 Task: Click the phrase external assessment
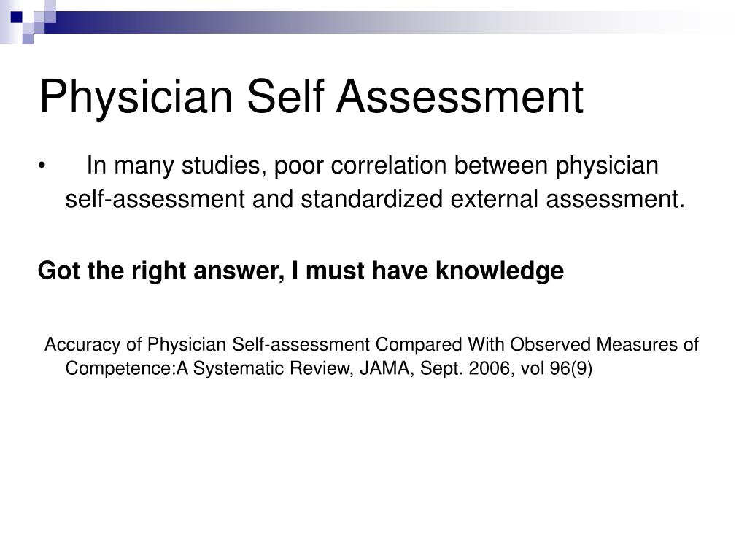coord(567,199)
